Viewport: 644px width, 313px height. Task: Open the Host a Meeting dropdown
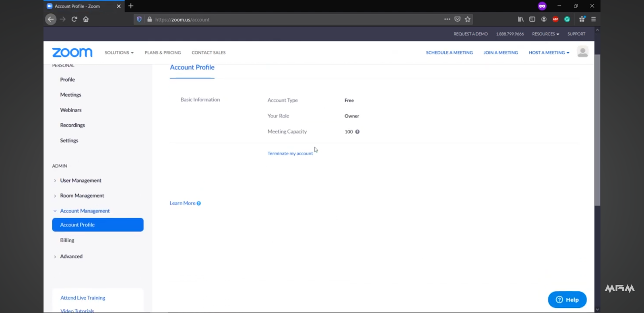(549, 53)
